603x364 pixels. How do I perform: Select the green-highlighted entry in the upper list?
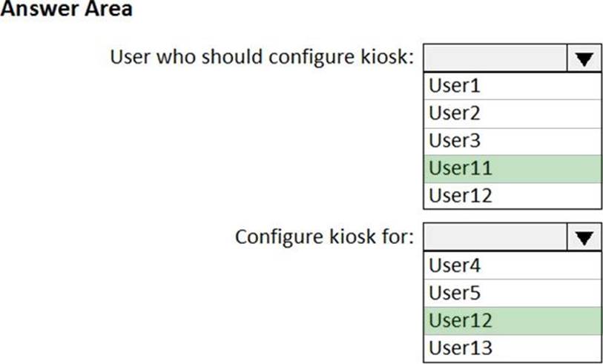[x=512, y=168]
